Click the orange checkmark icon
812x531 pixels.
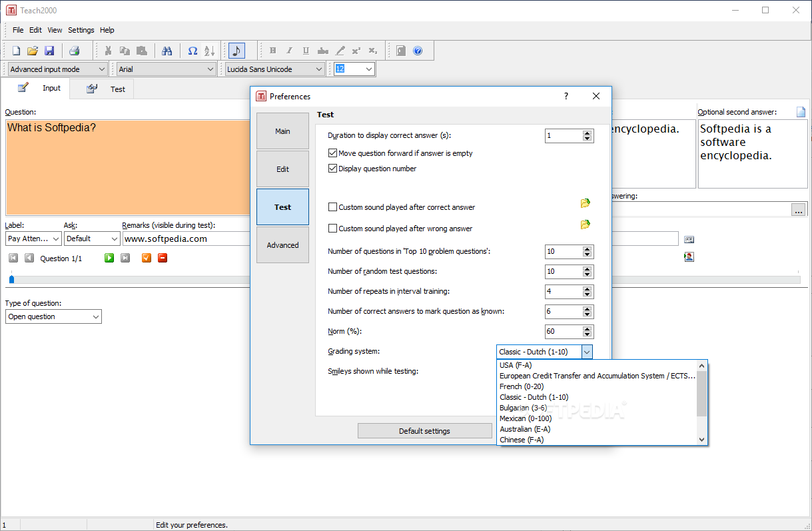147,258
